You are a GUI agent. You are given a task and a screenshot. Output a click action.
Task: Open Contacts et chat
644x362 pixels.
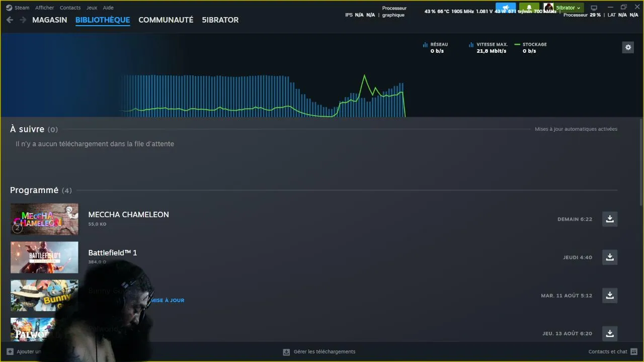[x=608, y=351]
